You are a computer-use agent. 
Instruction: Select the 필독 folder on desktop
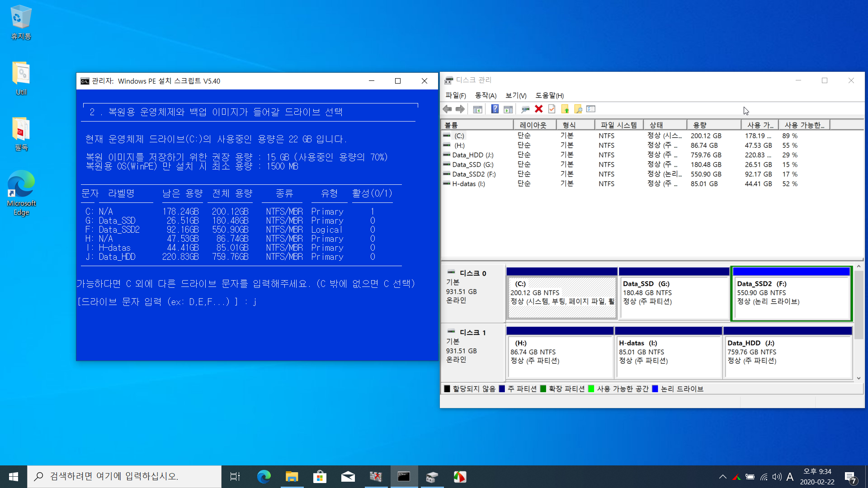click(21, 134)
